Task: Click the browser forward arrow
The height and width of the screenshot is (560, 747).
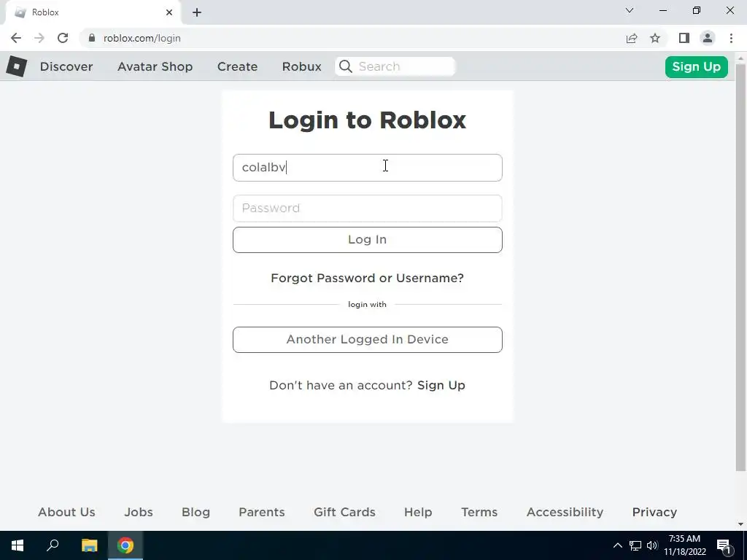Action: 39,38
